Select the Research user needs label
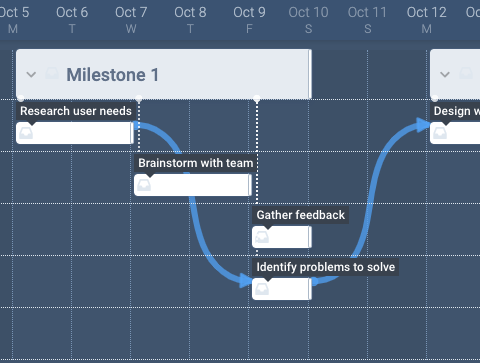 (x=76, y=111)
